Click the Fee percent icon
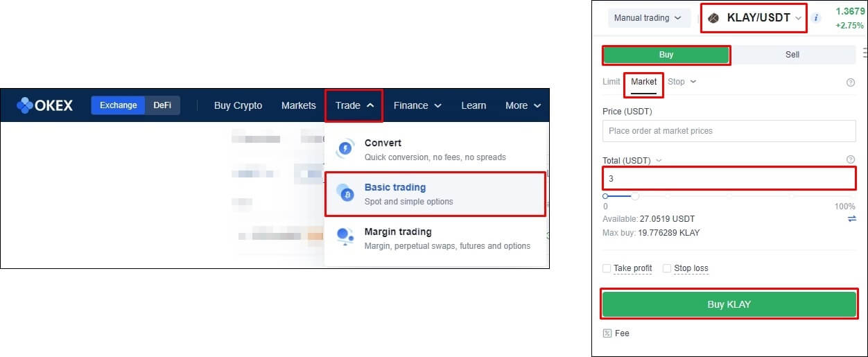868x357 pixels. pyautogui.click(x=607, y=333)
